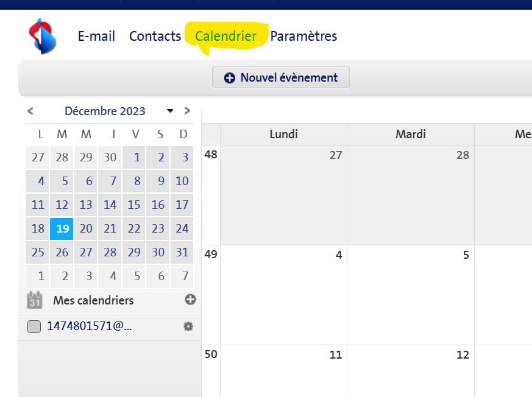Click the Mes calendriers calendar icon
Image resolution: width=532 pixels, height=397 pixels.
point(35,300)
